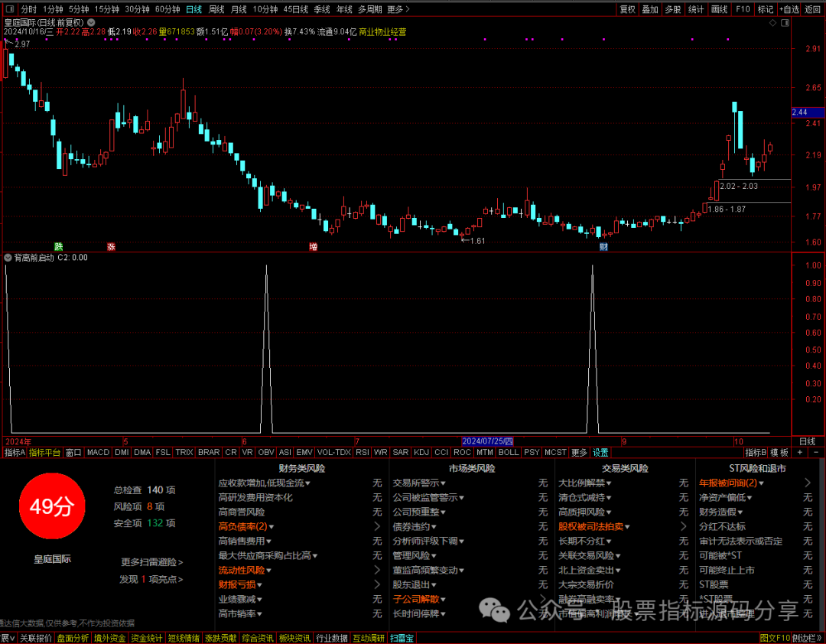The height and width of the screenshot is (644, 826).
Task: Select the MACD indicator
Action: [98, 453]
